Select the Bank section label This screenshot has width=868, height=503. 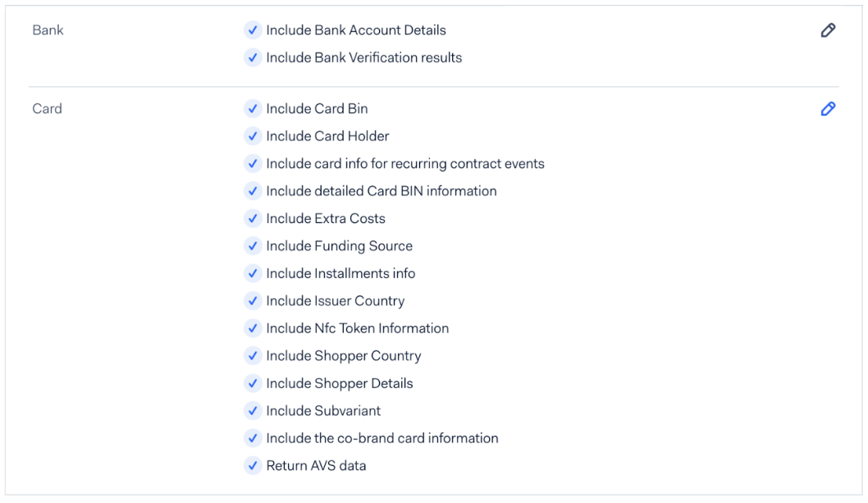[x=47, y=30]
